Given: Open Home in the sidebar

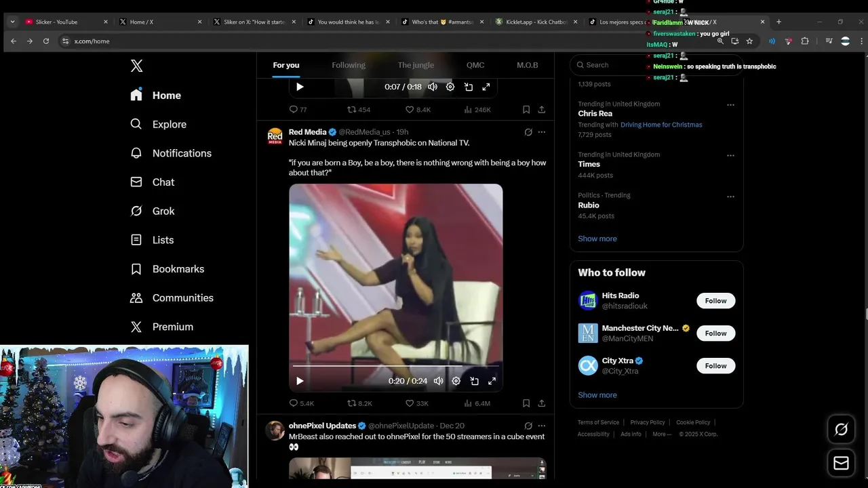Looking at the screenshot, I should pyautogui.click(x=156, y=96).
